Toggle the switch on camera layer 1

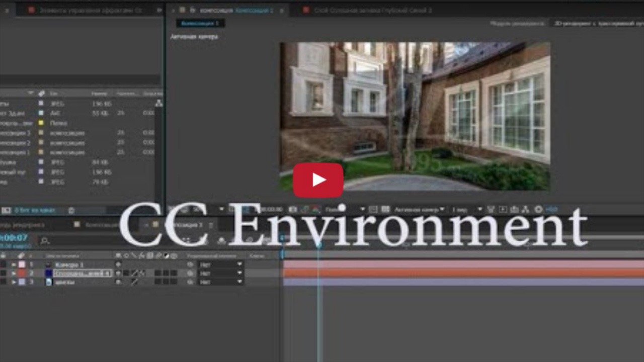119,264
